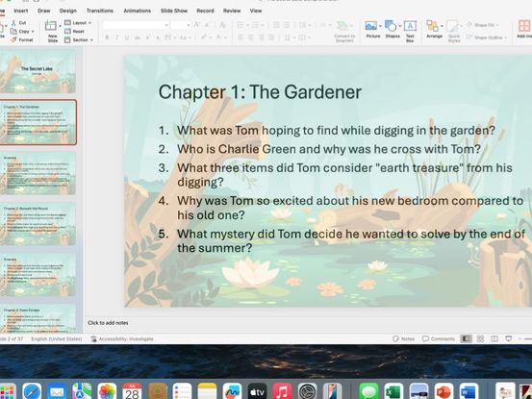Switch to Normal view in status bar
Screen dimensions: 532x399
(467, 338)
